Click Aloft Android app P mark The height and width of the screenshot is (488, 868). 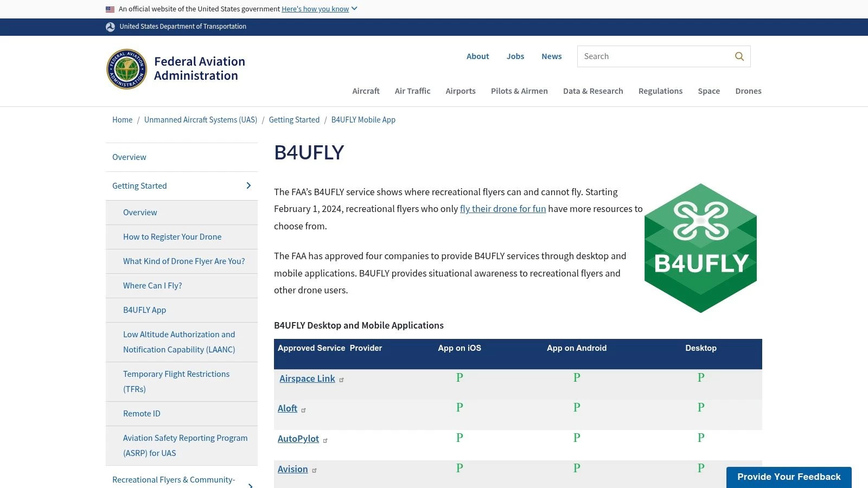[577, 407]
